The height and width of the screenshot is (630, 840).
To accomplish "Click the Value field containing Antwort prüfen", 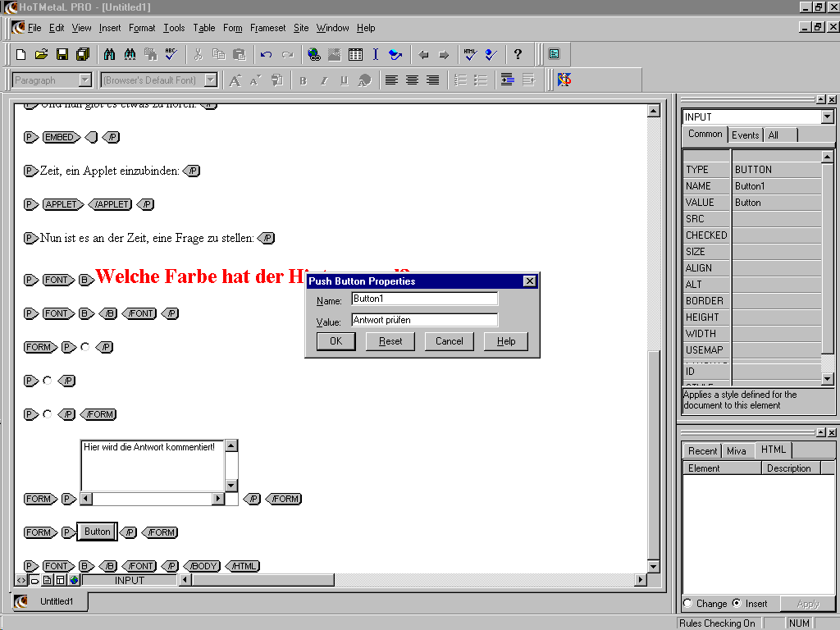I will tap(424, 320).
